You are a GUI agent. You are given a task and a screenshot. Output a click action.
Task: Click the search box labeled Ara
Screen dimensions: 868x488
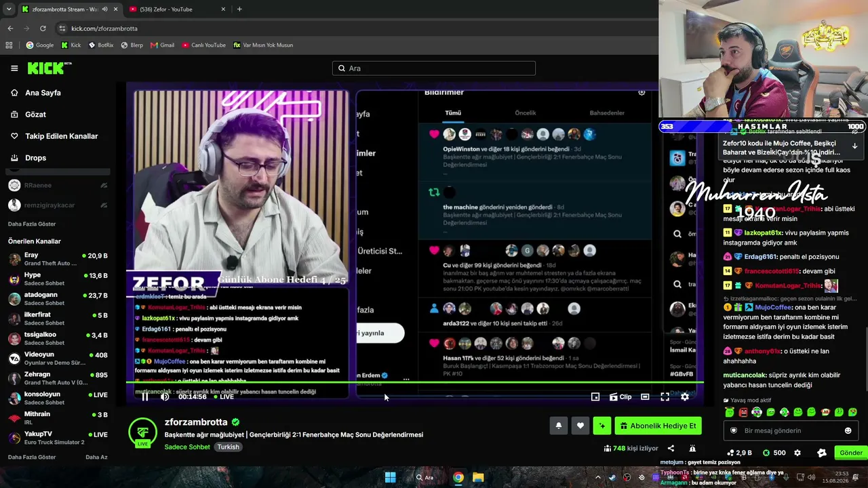434,68
